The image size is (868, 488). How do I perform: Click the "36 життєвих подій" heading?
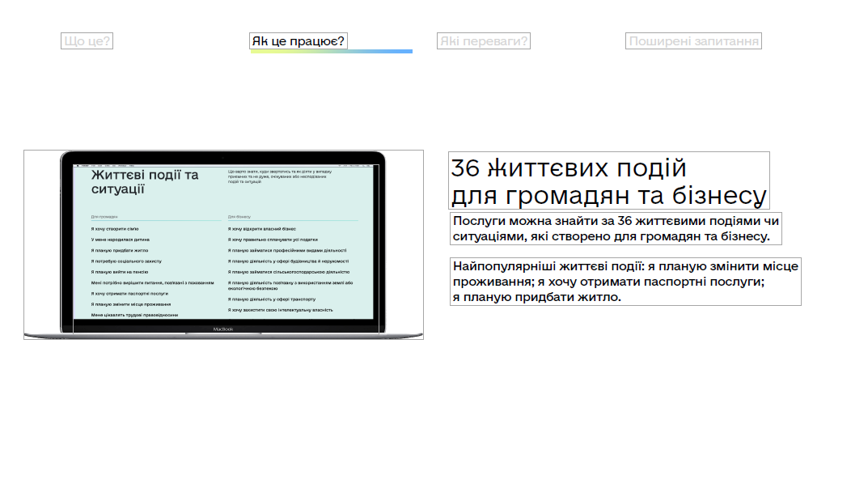(x=608, y=180)
